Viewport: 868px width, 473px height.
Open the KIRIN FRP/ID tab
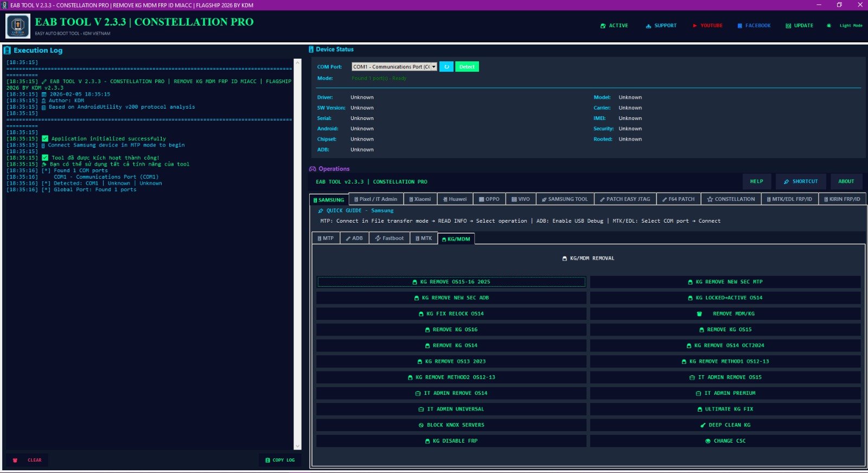tap(842, 199)
